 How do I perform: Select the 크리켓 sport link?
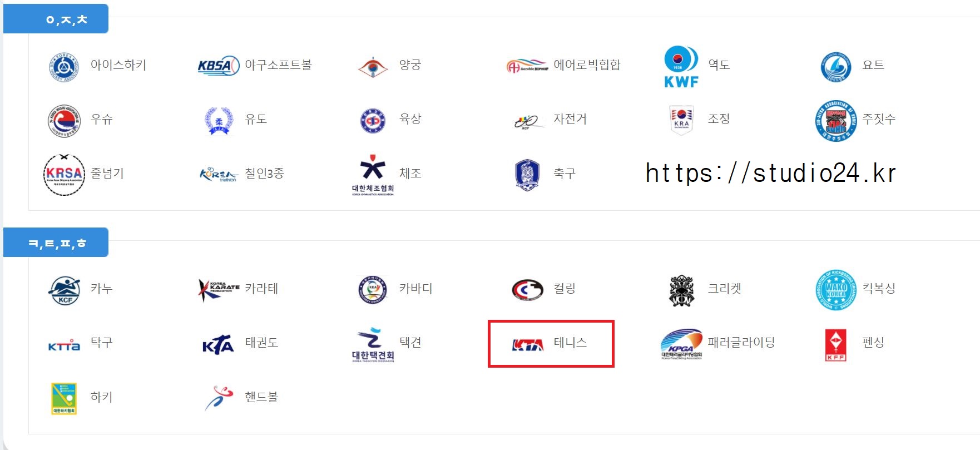click(725, 289)
